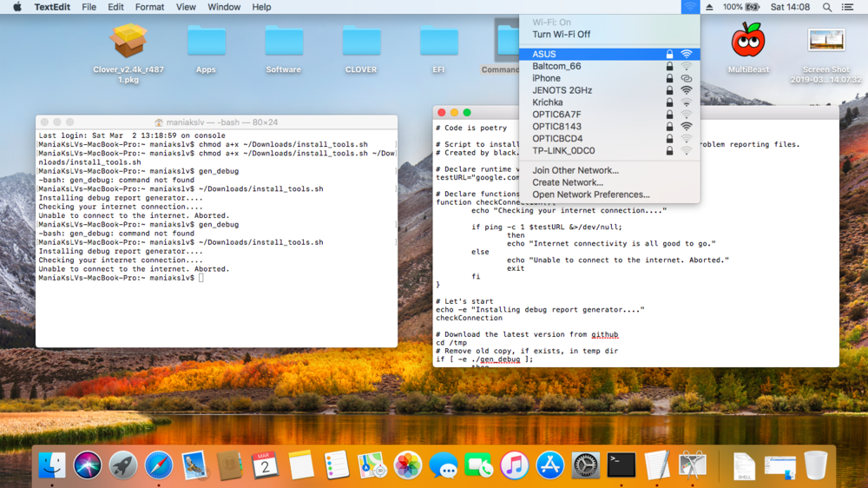
Task: Choose Join Other Network option
Action: point(575,170)
